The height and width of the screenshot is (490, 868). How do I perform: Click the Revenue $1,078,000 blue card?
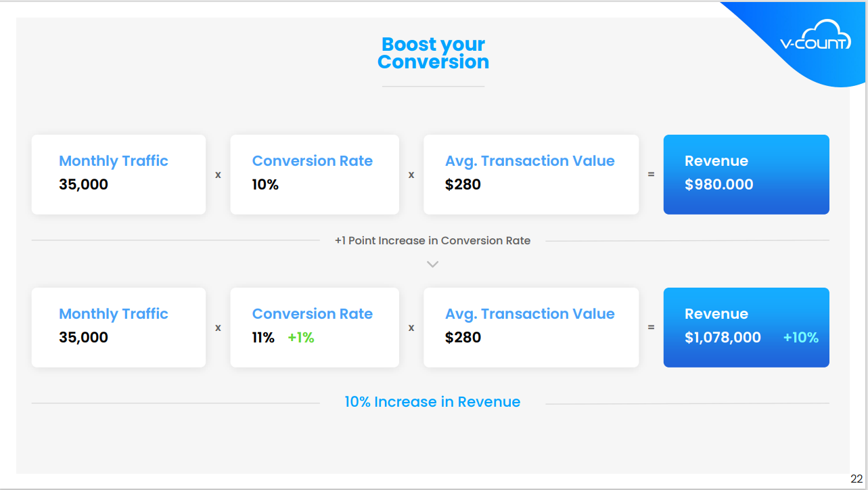click(746, 328)
